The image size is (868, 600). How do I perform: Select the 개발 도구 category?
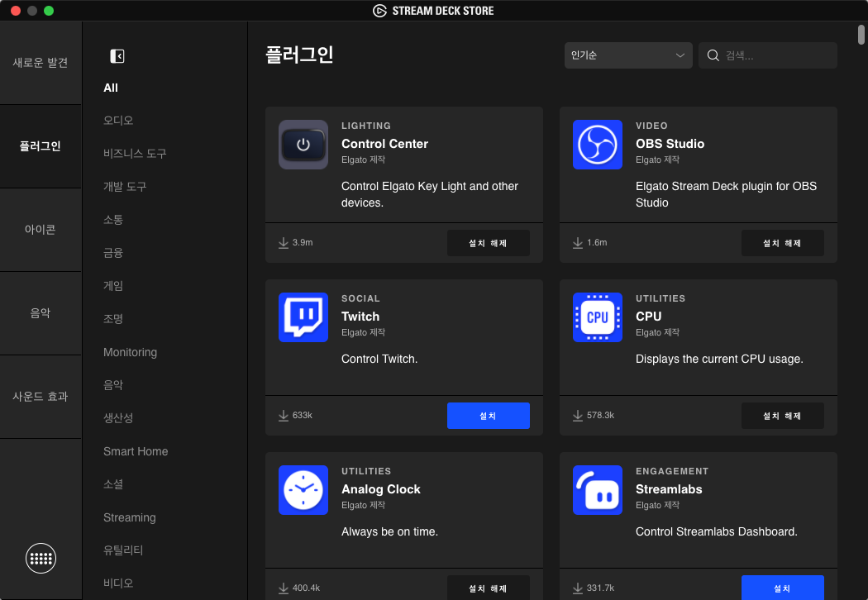click(x=125, y=187)
